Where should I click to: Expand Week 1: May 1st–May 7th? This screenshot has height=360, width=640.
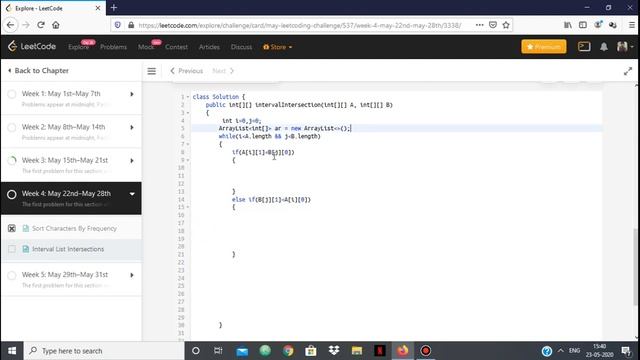click(x=132, y=94)
